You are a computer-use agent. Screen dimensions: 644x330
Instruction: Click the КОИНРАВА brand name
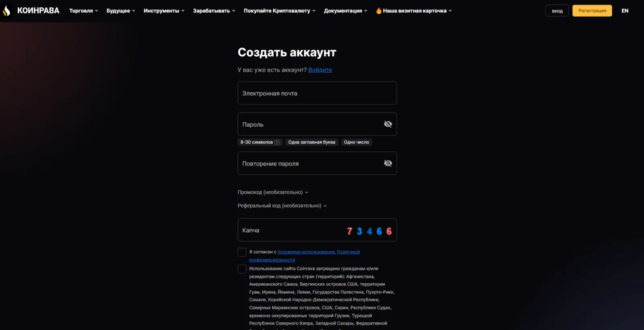pos(38,11)
